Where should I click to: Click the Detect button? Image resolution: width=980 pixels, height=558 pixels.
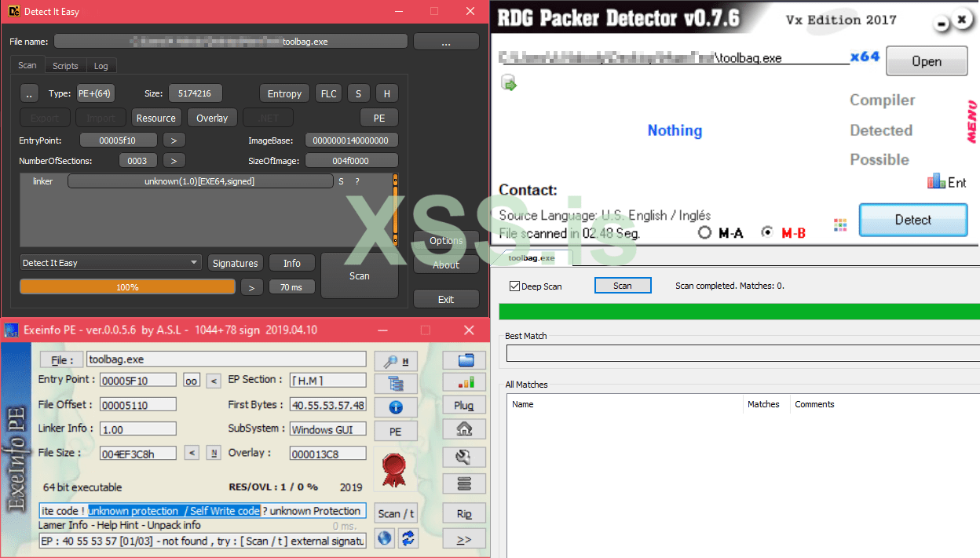[x=913, y=220]
